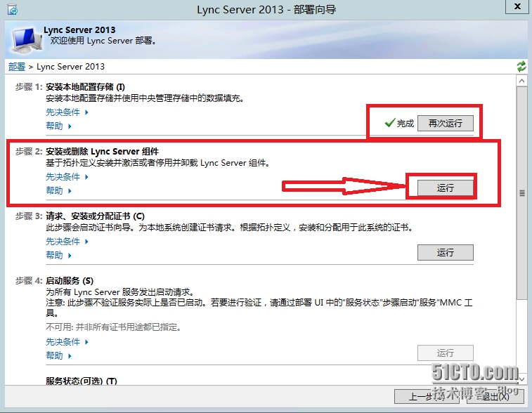This screenshot has height=413, width=532.
Task: Click the vertical scrollbar thumb
Action: pyautogui.click(x=521, y=192)
